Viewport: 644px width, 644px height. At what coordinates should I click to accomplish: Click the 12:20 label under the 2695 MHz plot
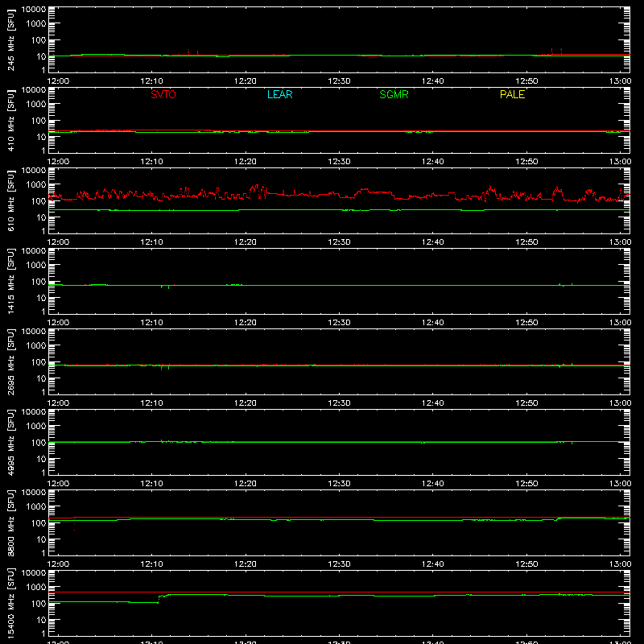(246, 403)
